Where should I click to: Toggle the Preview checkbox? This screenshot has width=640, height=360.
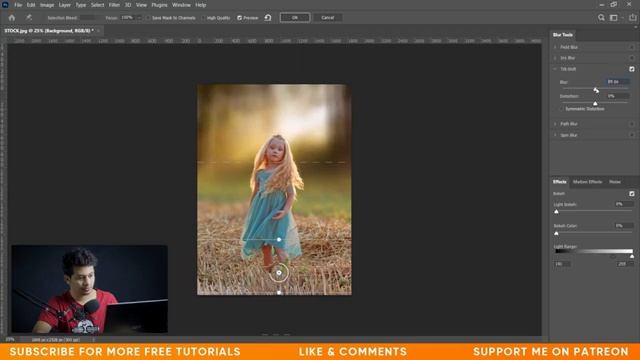tap(240, 18)
